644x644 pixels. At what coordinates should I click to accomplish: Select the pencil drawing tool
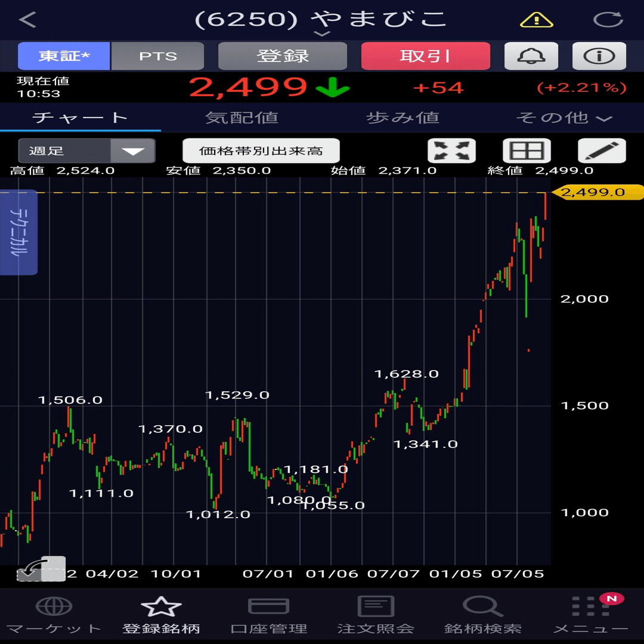[602, 150]
